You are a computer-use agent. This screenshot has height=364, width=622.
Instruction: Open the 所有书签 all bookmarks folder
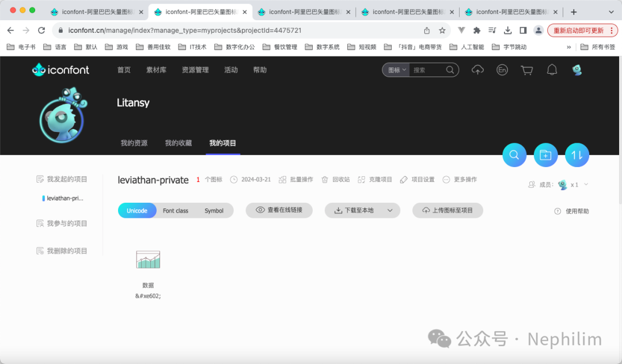click(x=598, y=47)
